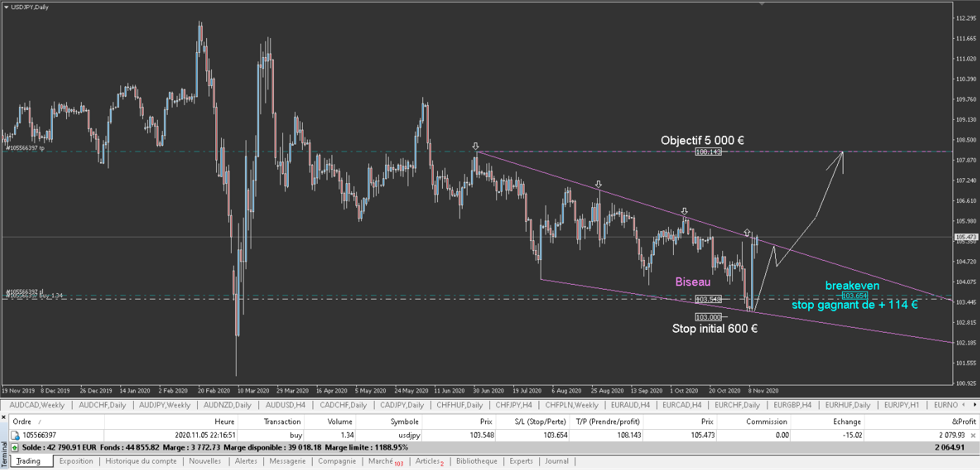
Task: Select the down arrow marker at 30 Jun 2020 peak
Action: click(x=476, y=146)
